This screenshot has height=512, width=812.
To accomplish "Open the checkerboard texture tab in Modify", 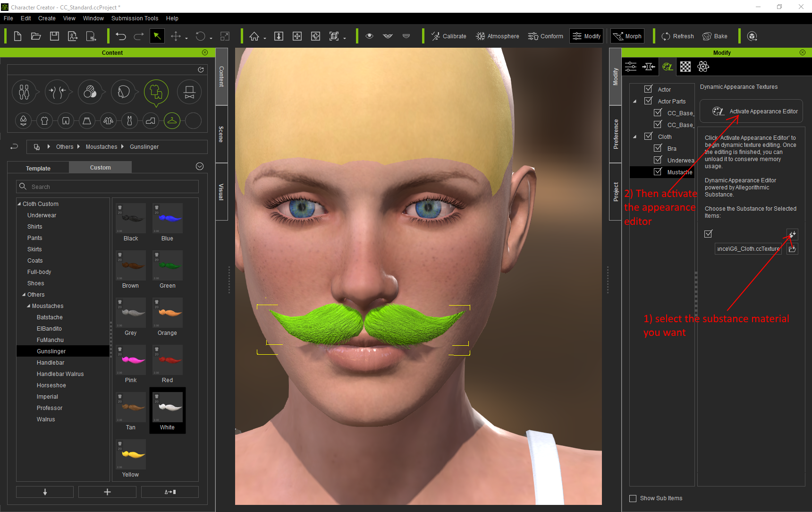I will click(x=685, y=67).
